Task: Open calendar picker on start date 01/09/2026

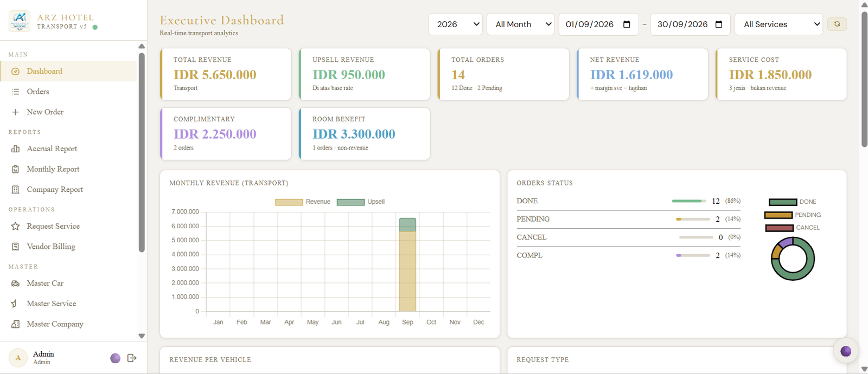Action: [x=627, y=24]
